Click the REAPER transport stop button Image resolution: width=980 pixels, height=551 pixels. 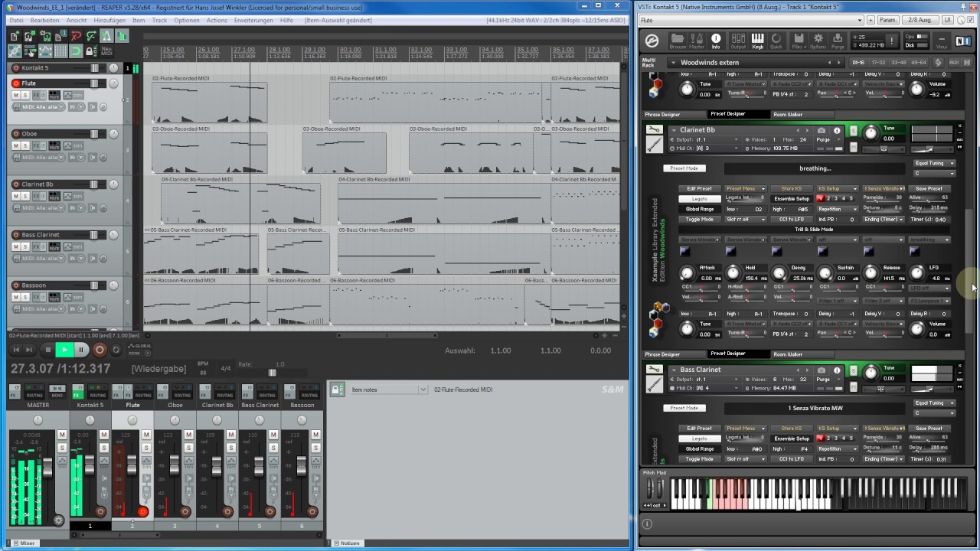tap(47, 350)
